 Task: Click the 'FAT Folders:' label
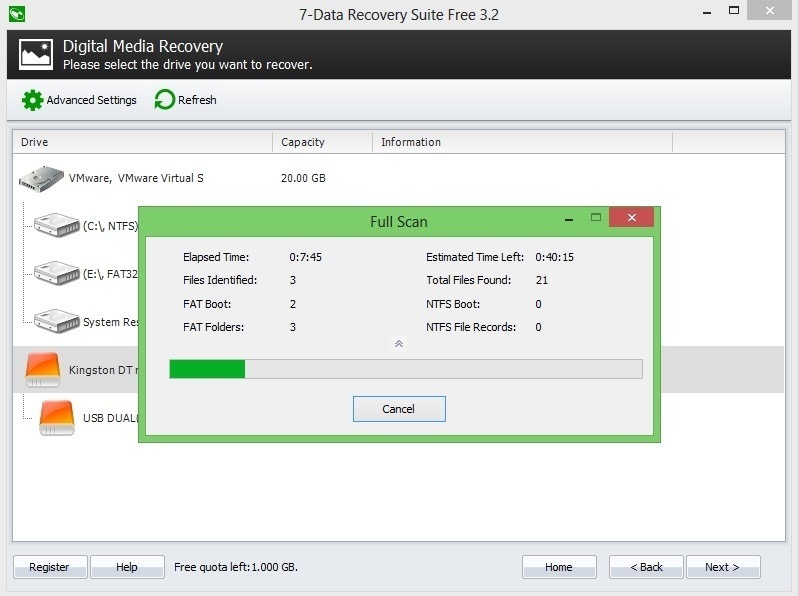tap(214, 327)
